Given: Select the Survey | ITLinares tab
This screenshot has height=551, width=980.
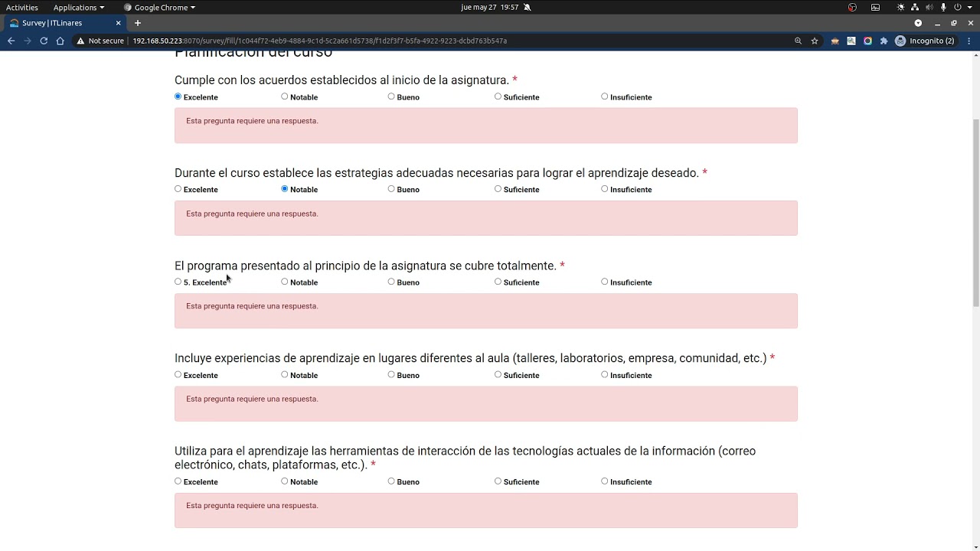Looking at the screenshot, I should [x=64, y=23].
